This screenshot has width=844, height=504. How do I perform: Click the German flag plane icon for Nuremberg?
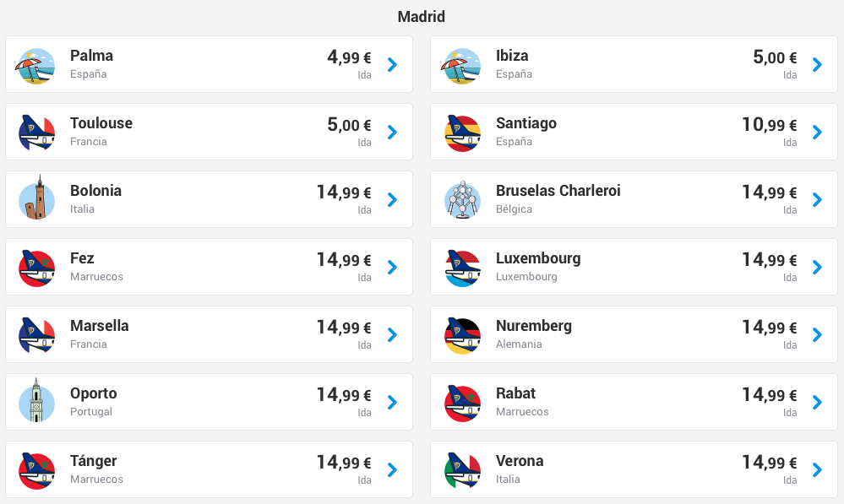pos(462,336)
